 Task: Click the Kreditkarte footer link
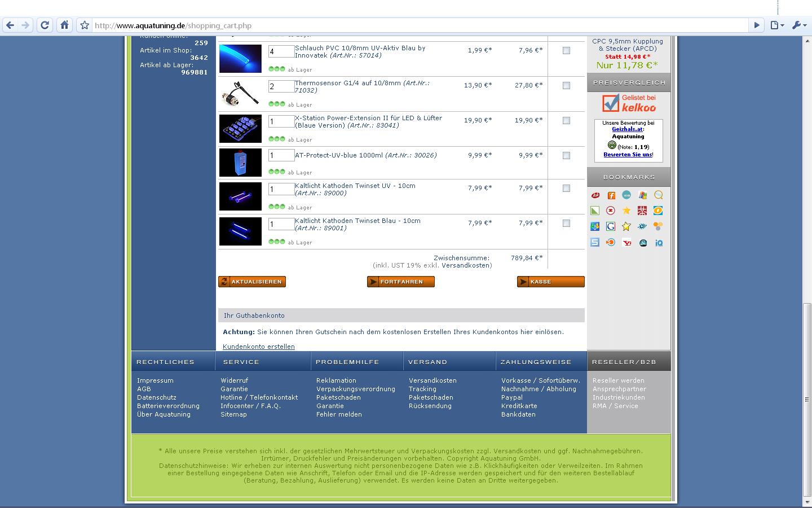tap(519, 406)
